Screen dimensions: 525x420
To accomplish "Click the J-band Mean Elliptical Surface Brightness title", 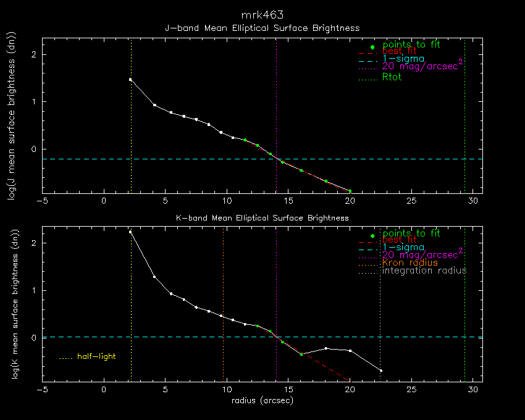I will pos(262,28).
